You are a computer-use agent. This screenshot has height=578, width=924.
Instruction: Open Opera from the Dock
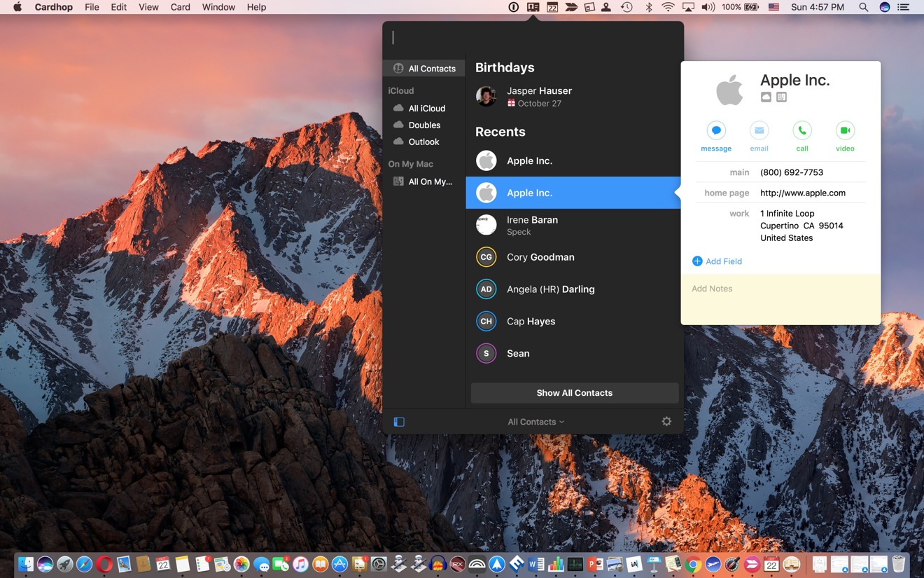[x=104, y=564]
